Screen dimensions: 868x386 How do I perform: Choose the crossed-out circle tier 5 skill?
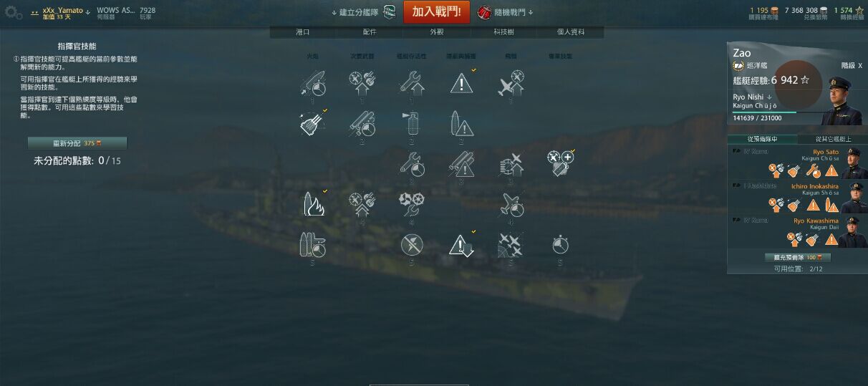[x=411, y=245]
